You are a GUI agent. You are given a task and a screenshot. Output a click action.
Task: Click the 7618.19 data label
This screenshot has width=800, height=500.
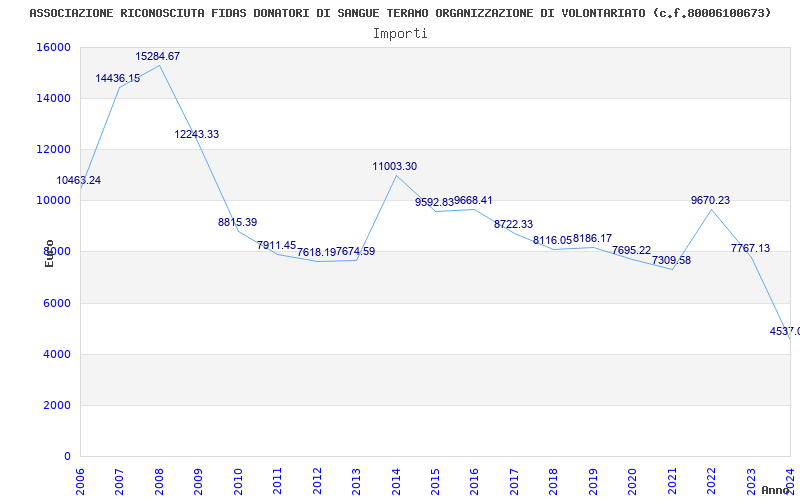316,252
